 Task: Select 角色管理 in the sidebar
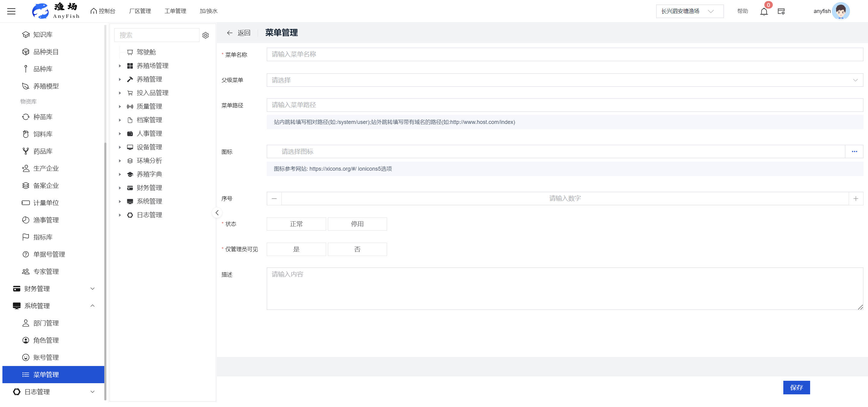click(x=46, y=340)
